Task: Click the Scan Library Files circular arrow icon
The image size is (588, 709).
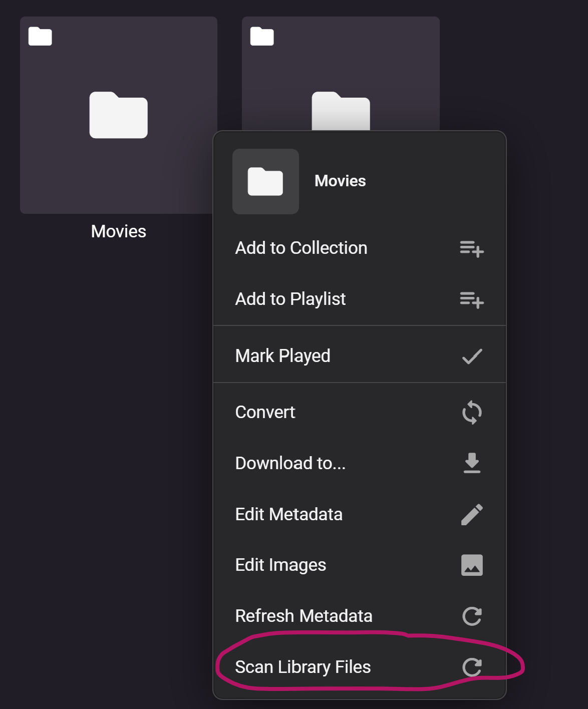Action: (x=472, y=667)
